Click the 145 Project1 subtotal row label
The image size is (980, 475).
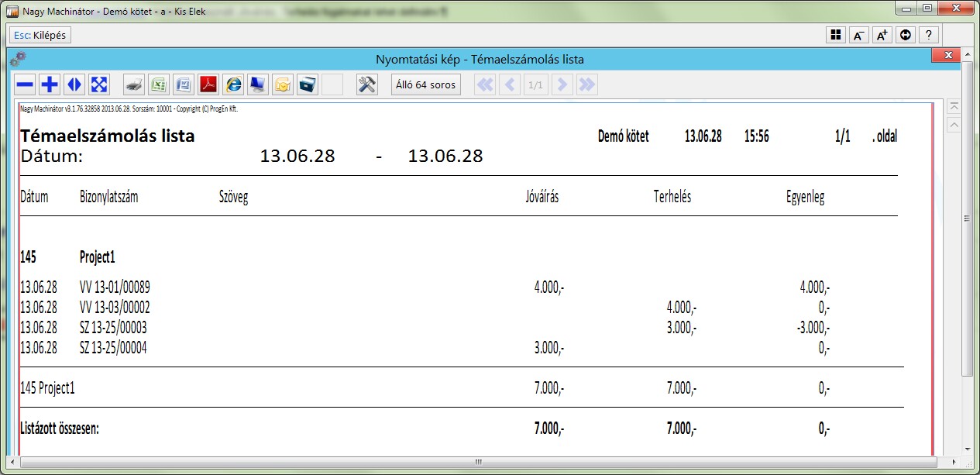pos(47,387)
